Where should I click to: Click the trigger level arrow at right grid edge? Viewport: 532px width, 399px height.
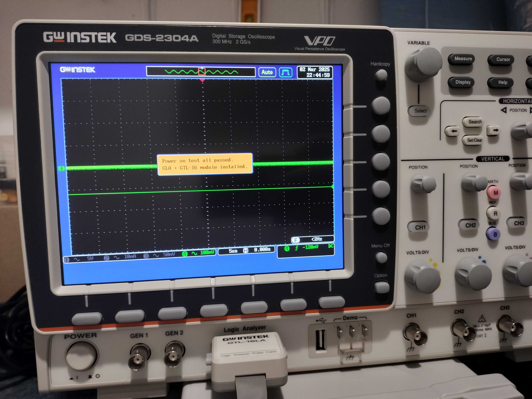[332, 186]
